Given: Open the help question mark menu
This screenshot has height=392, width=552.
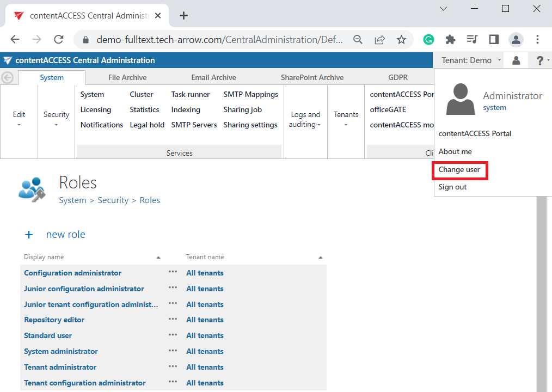Looking at the screenshot, I should (540, 60).
